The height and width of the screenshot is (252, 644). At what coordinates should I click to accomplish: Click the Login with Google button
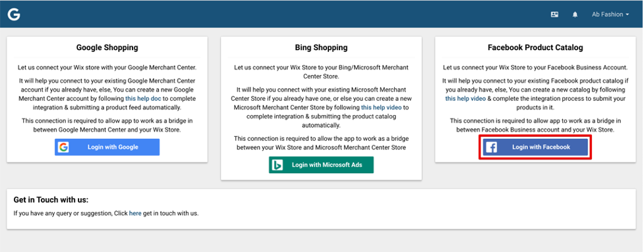107,147
